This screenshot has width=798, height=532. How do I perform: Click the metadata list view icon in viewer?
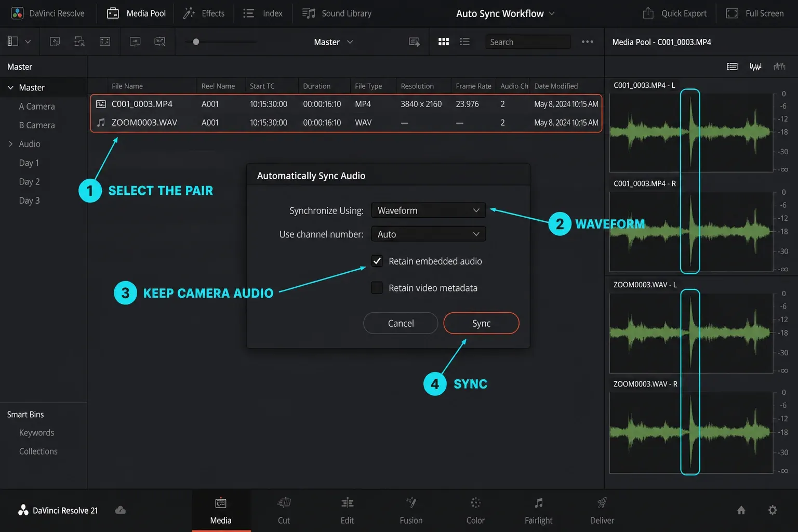click(732, 66)
